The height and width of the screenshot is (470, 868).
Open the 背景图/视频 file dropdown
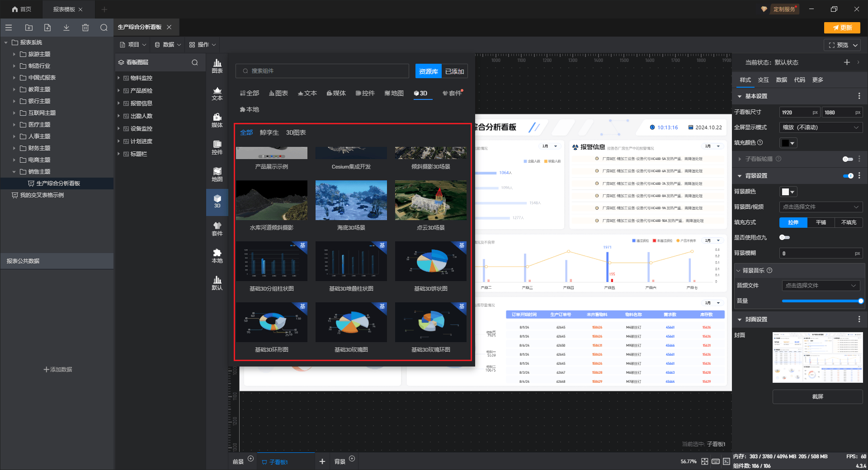coord(821,207)
